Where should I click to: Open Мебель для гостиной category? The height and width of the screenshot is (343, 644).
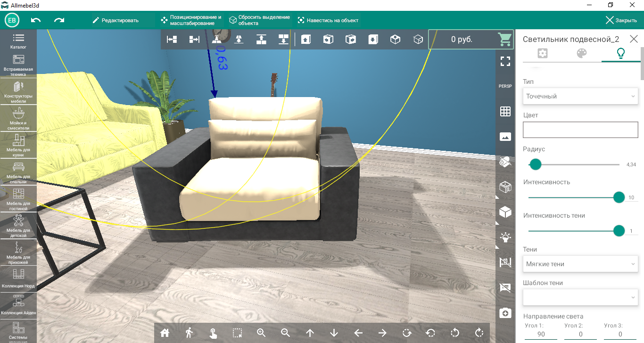click(18, 200)
